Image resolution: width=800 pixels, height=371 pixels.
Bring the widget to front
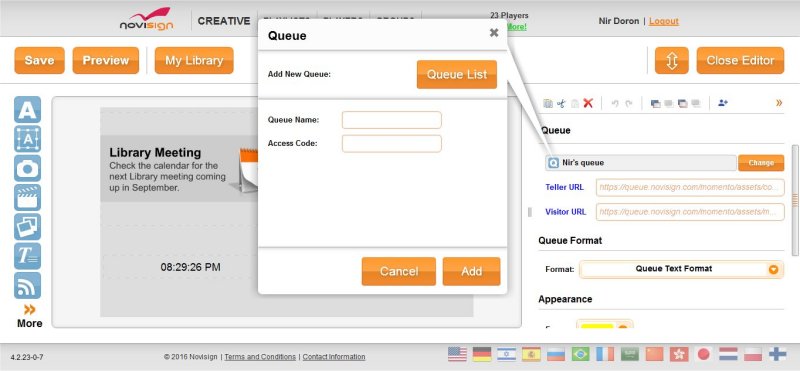click(x=656, y=104)
